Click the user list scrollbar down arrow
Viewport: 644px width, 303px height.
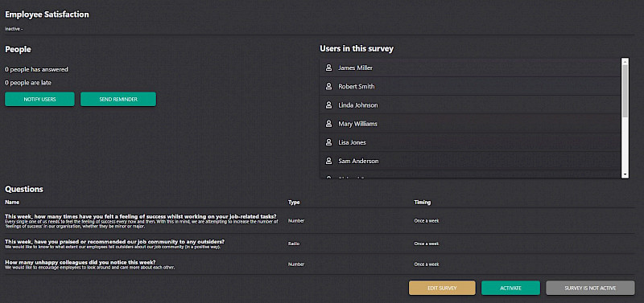click(625, 174)
